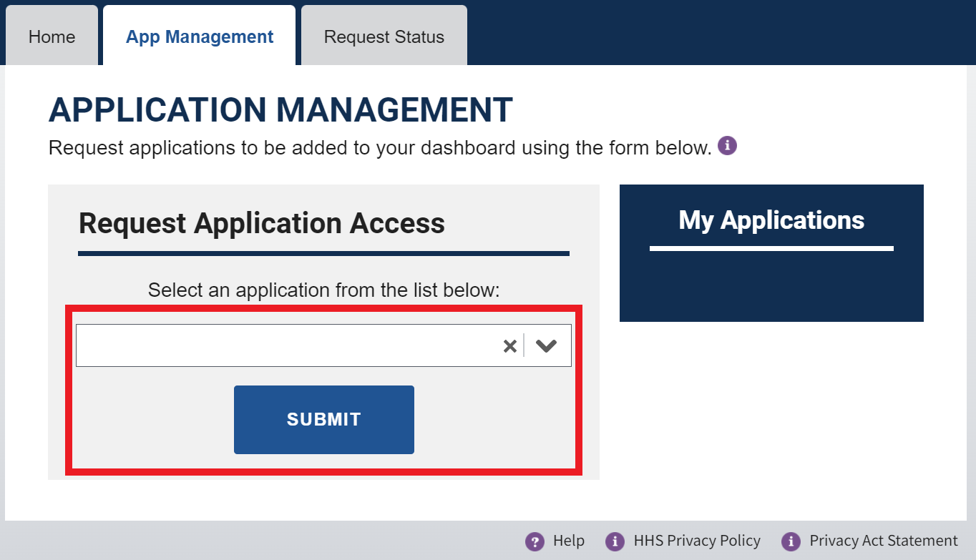Open the Privacy Act Statement link

tap(883, 541)
